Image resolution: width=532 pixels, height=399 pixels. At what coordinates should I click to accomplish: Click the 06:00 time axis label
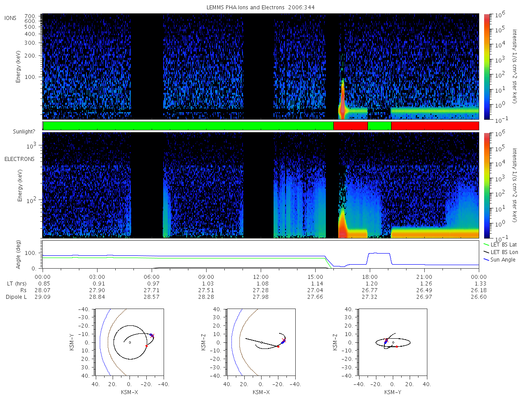152,276
